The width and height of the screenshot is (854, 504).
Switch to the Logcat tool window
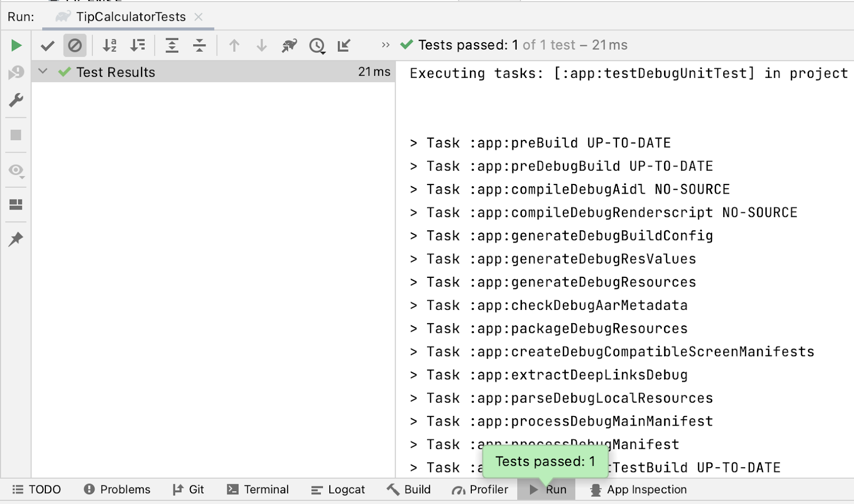(x=338, y=490)
